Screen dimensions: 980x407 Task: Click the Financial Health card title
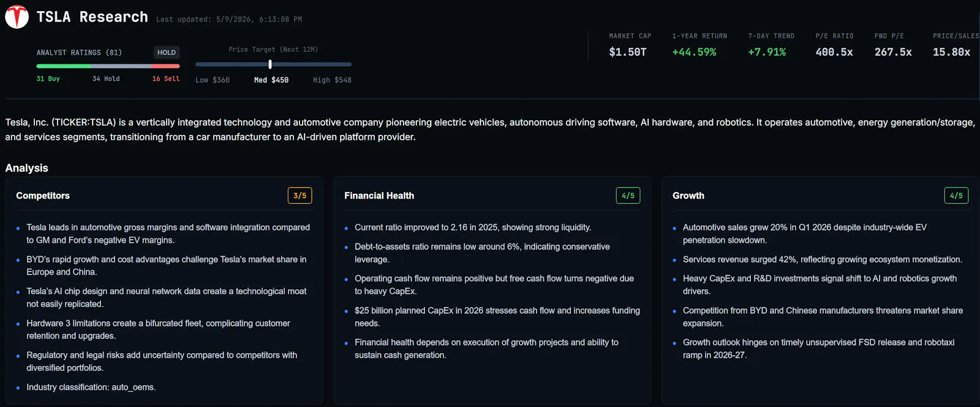coord(379,196)
